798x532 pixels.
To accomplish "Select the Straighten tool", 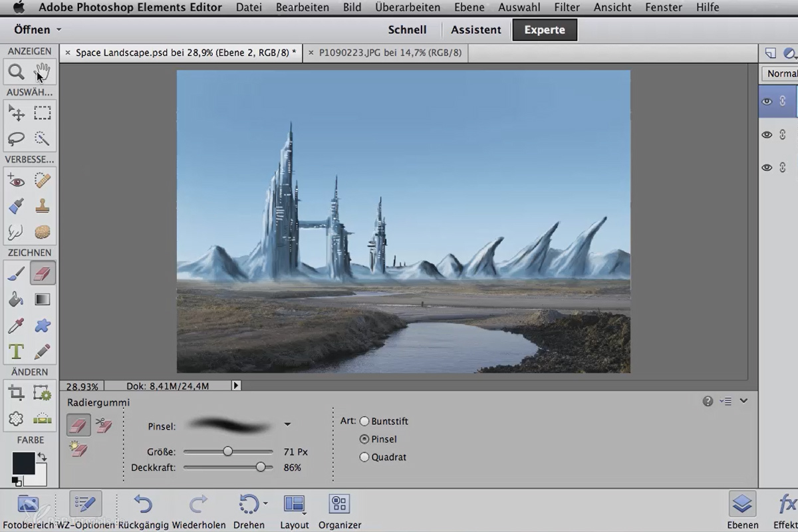I will [x=43, y=419].
